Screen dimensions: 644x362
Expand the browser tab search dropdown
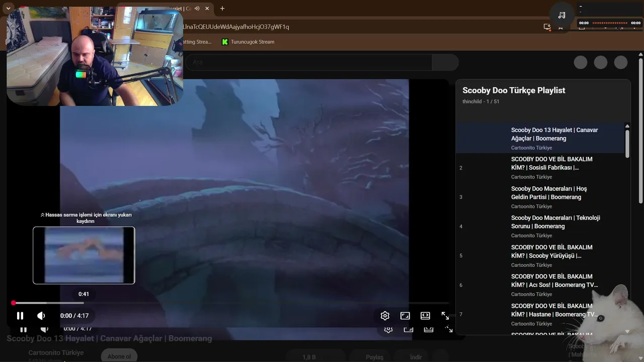point(9,9)
